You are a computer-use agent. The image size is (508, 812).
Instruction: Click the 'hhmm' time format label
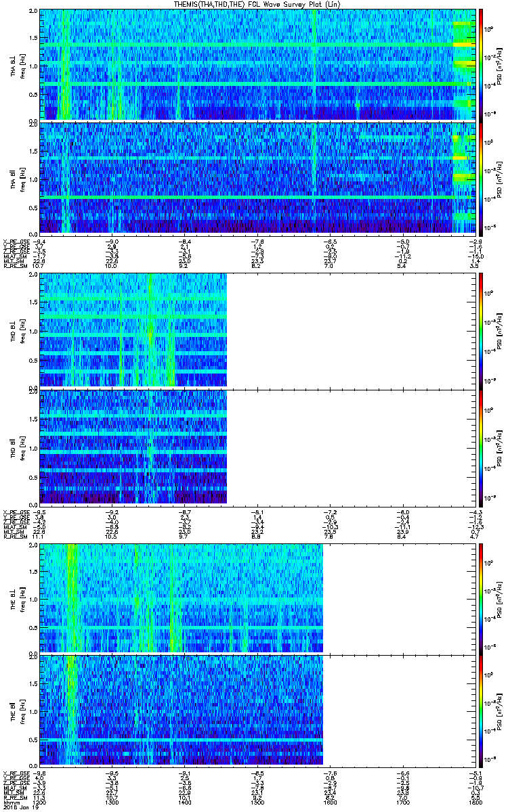pos(11,801)
